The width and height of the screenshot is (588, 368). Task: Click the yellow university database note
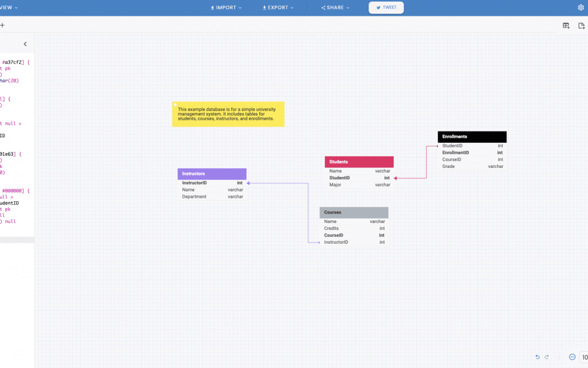(x=228, y=114)
